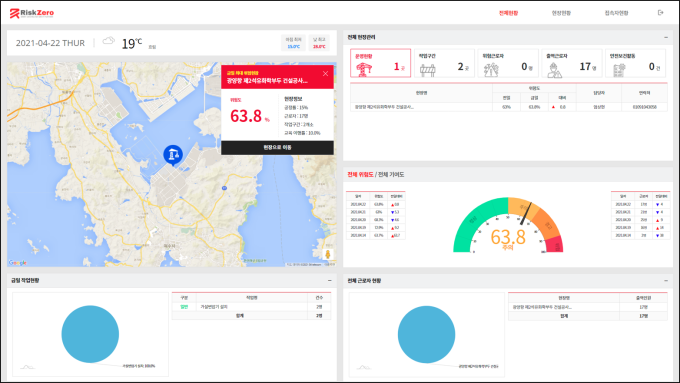Close the red site risk popup
This screenshot has height=383, width=680.
325,74
